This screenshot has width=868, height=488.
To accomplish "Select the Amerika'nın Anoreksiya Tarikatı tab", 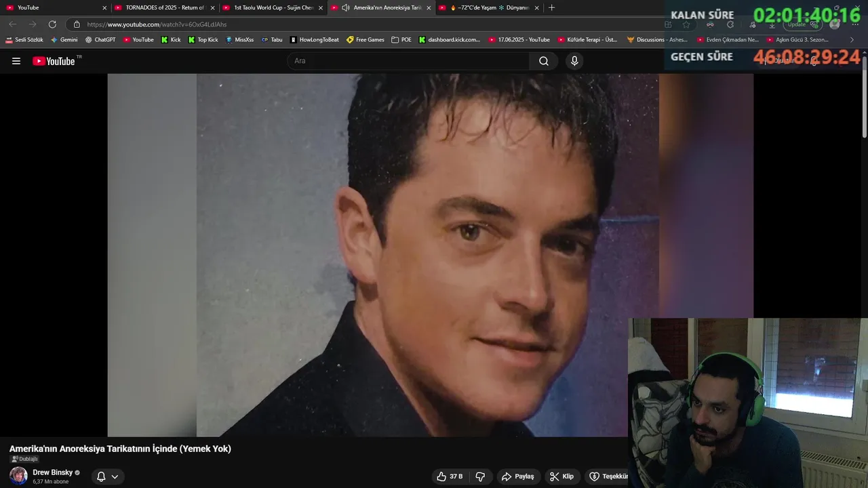I will [382, 7].
